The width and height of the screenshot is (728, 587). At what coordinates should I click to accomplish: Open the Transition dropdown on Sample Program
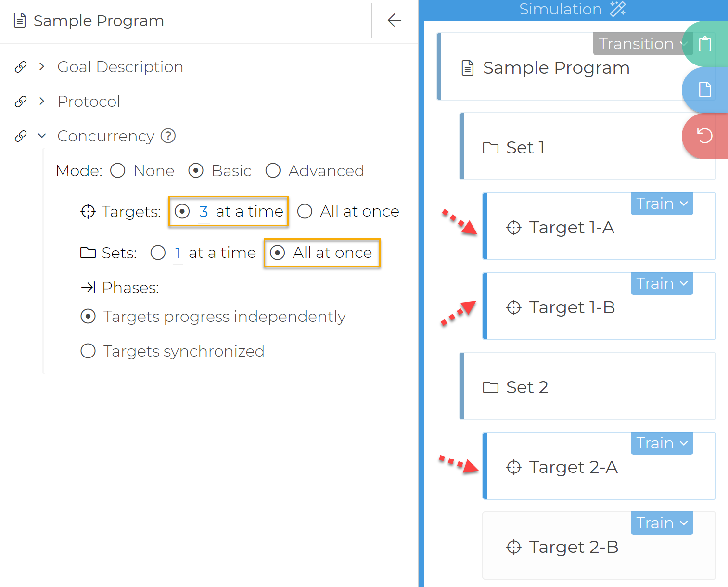(x=642, y=44)
